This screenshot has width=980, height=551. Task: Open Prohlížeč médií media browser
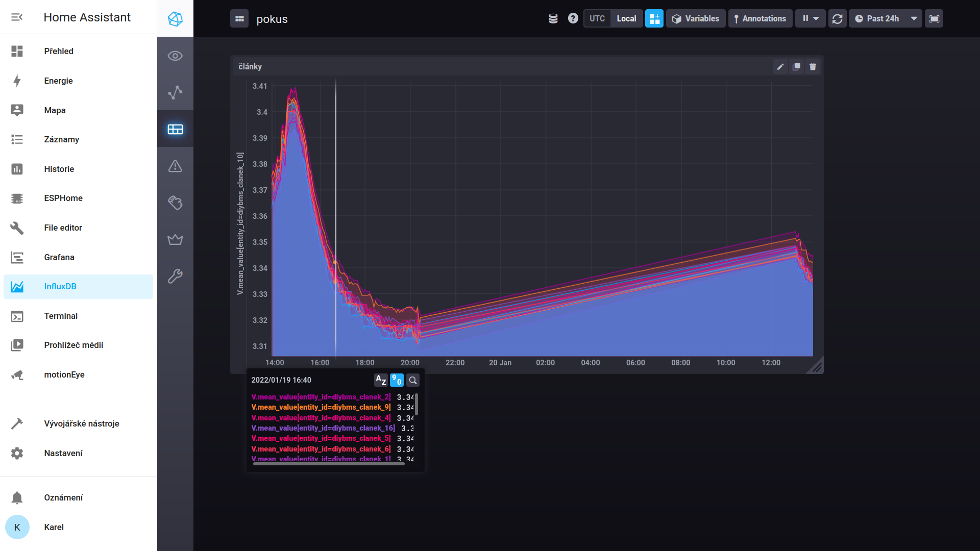click(78, 345)
